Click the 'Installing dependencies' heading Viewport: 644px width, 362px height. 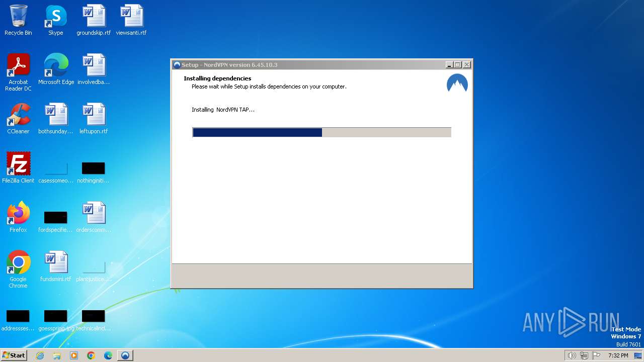coord(217,78)
